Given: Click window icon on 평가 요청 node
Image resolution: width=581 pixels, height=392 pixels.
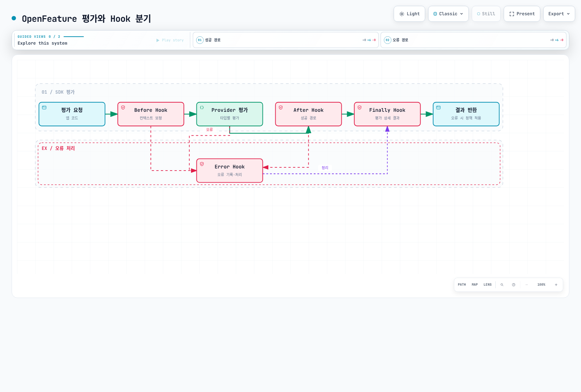Looking at the screenshot, I should [44, 107].
